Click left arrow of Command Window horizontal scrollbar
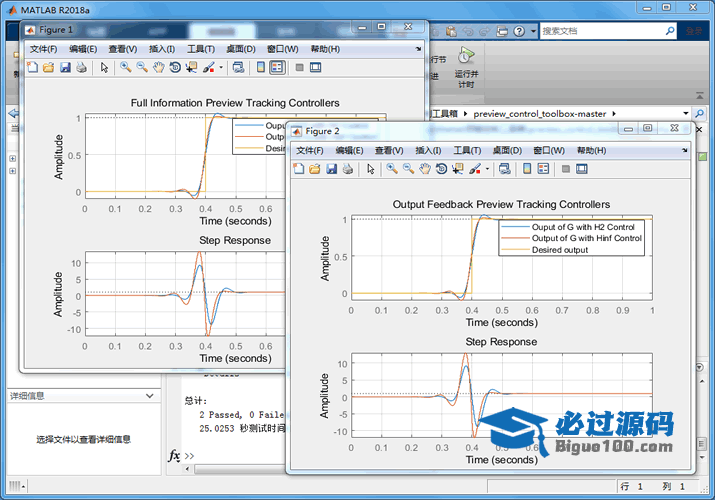 point(187,469)
